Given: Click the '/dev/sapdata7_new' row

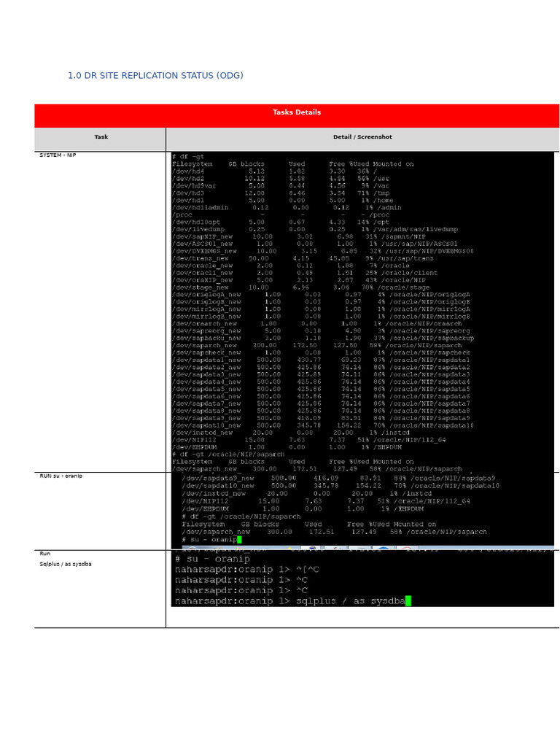Looking at the screenshot, I should click(321, 403).
